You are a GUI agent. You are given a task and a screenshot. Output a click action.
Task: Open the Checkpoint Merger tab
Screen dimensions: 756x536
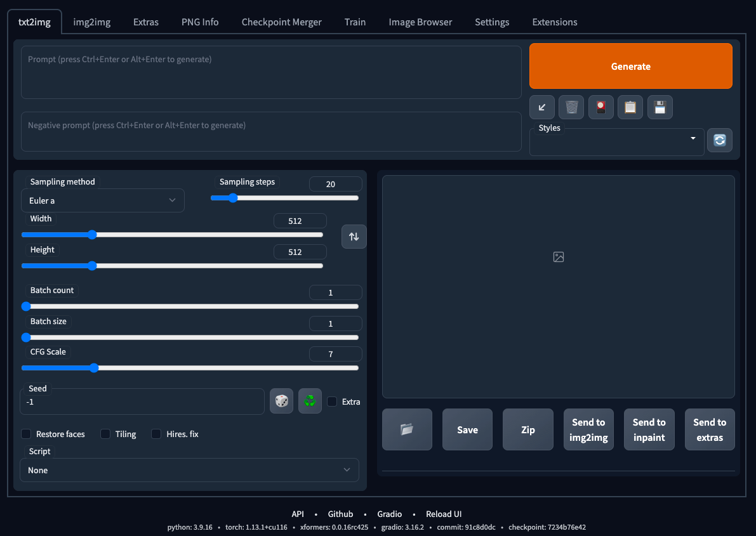pyautogui.click(x=281, y=22)
